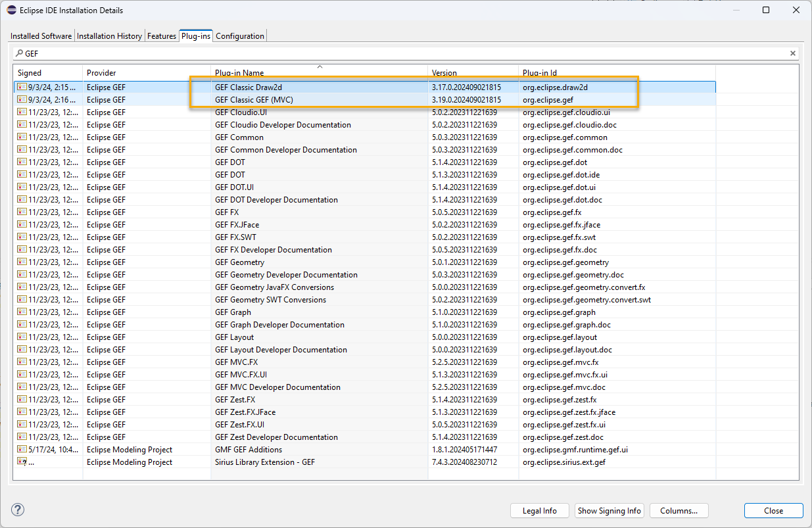This screenshot has width=812, height=528.
Task: Click the Show Signing Info button
Action: 609,511
